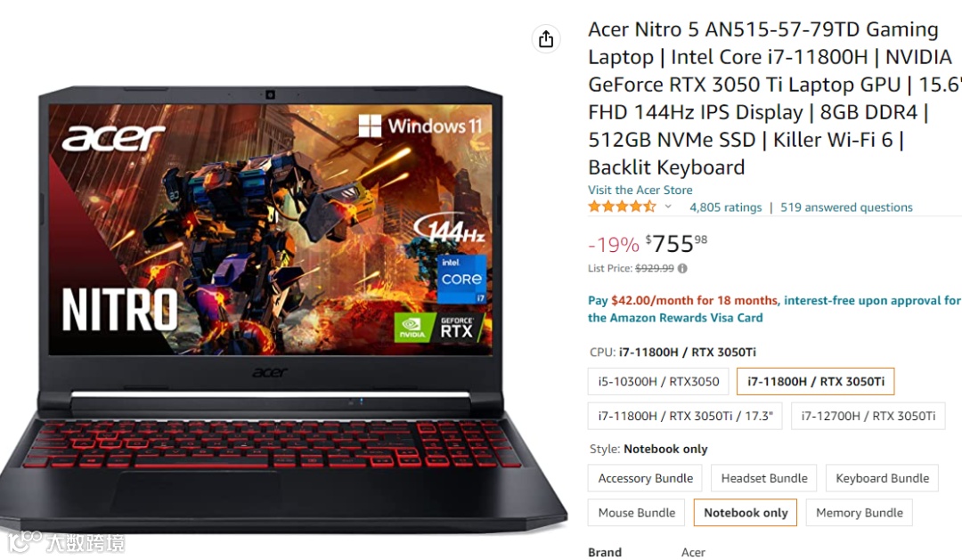Viewport: 962px width, 560px height.
Task: Click the star rating icons
Action: coord(622,207)
